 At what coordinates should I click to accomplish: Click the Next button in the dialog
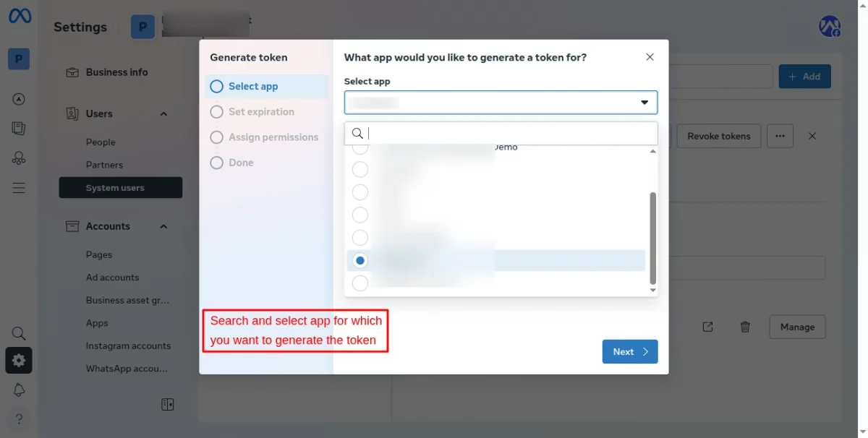click(629, 351)
